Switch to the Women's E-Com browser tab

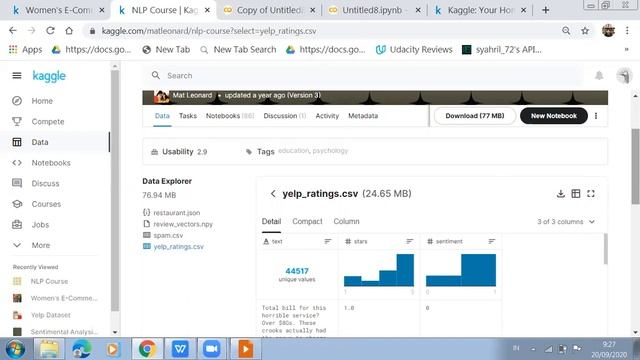point(58,10)
